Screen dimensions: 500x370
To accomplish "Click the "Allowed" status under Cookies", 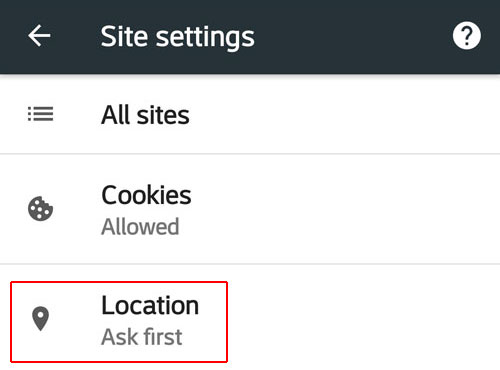I will 140,227.
